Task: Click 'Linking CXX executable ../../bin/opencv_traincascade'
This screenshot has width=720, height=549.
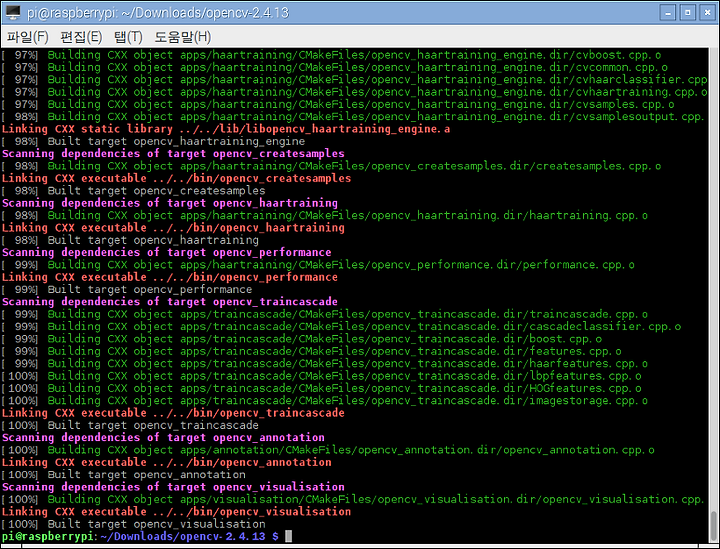Action: tap(173, 413)
